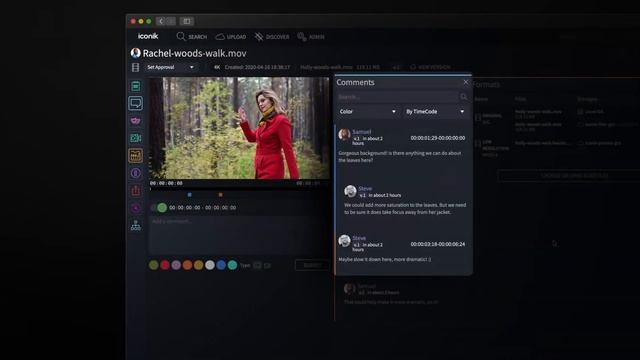
Task: Open Admin from the top navigation
Action: tap(311, 37)
